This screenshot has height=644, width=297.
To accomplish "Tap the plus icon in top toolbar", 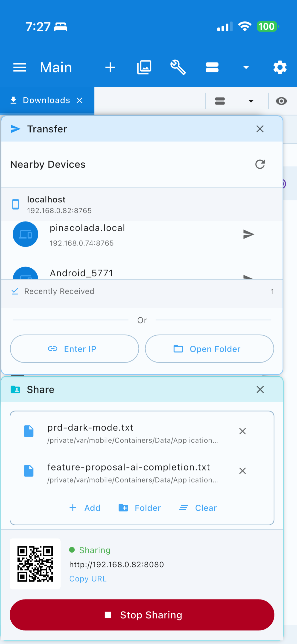I will point(110,67).
